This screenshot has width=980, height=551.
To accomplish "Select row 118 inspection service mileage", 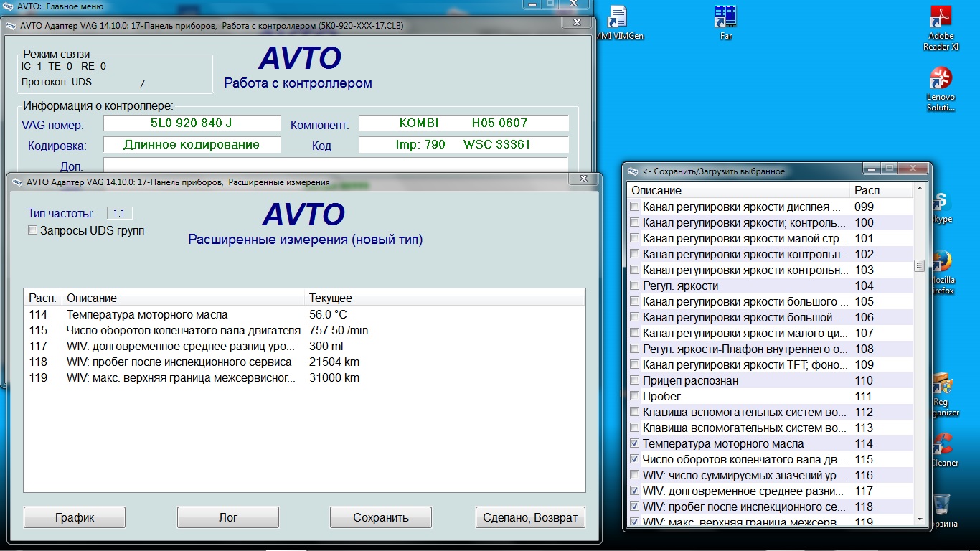I will [179, 362].
